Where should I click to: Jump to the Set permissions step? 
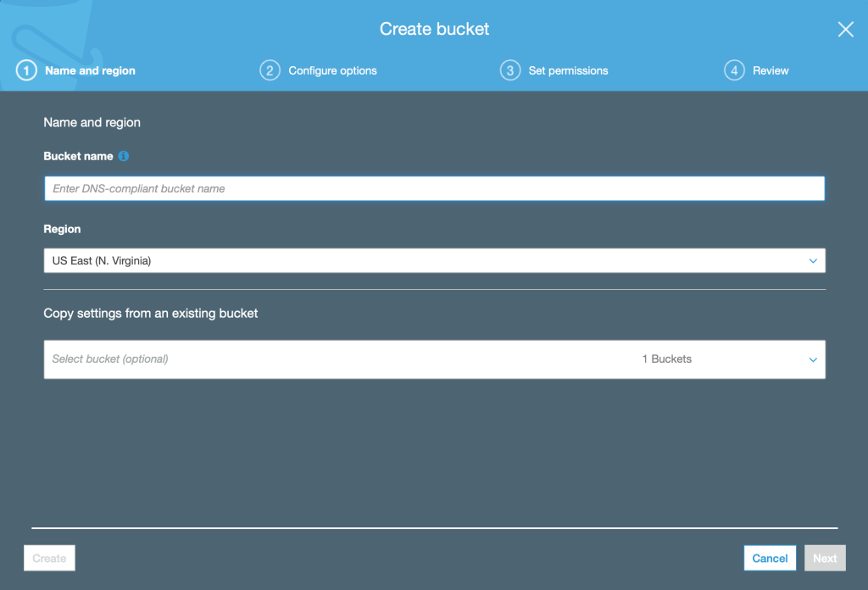(568, 70)
